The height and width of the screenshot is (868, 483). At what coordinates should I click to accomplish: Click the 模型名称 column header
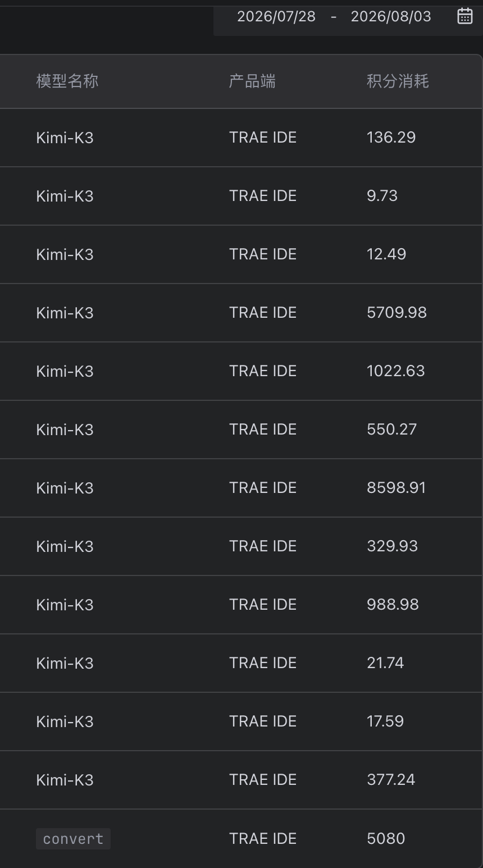67,81
